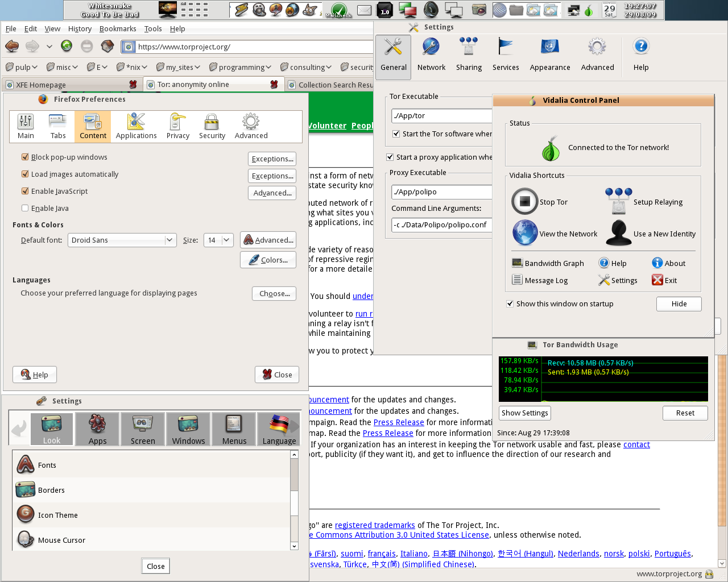Click Firefox home button
This screenshot has height=582, width=728.
107,46
